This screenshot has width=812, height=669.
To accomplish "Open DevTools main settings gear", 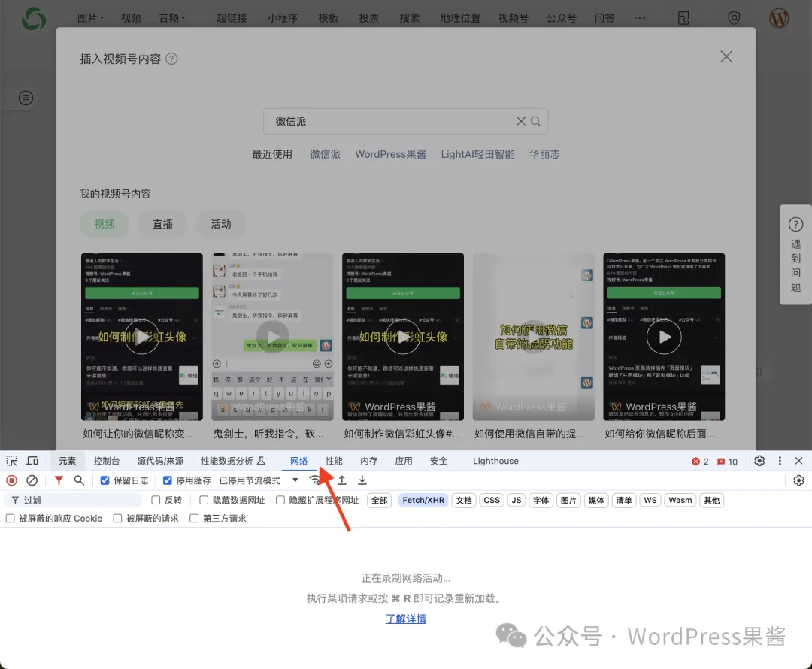I will coord(759,461).
